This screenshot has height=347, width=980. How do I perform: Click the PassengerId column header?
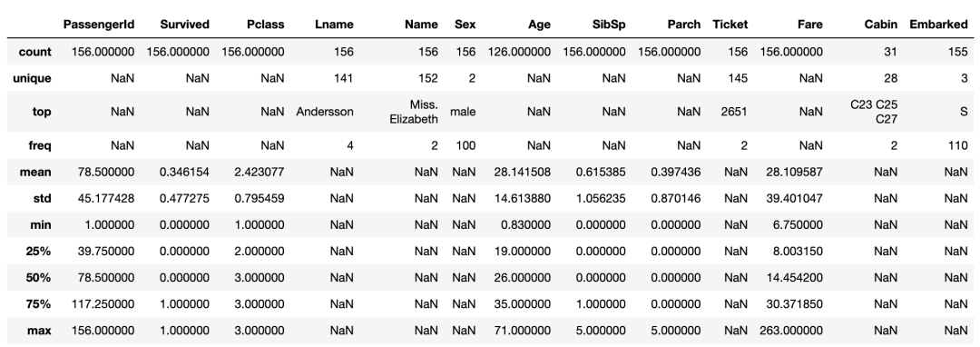pyautogui.click(x=99, y=25)
